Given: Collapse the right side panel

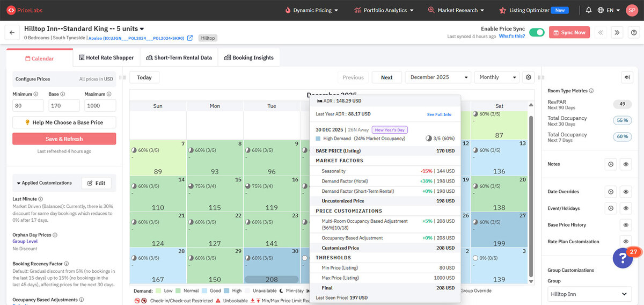Looking at the screenshot, I should [626, 77].
